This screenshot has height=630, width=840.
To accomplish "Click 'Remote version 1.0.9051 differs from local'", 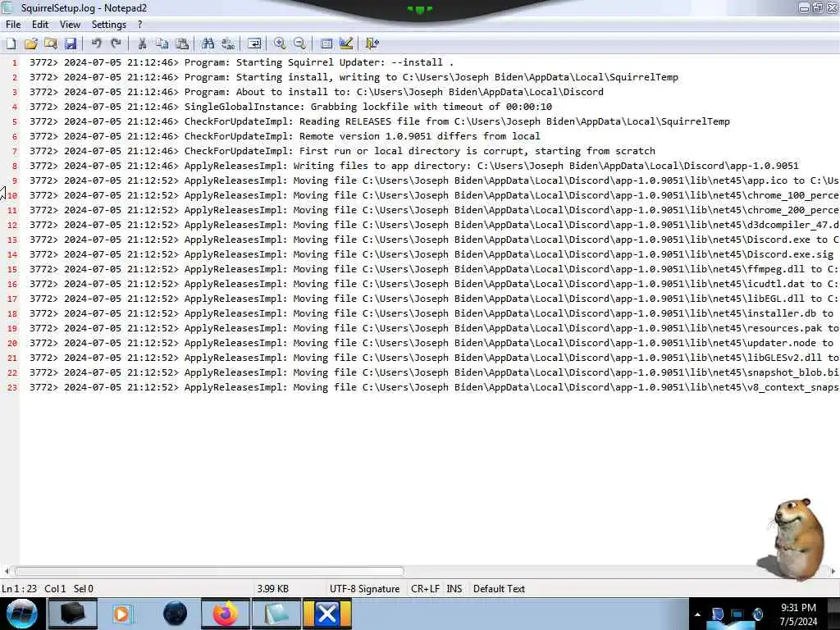I will [x=419, y=137].
